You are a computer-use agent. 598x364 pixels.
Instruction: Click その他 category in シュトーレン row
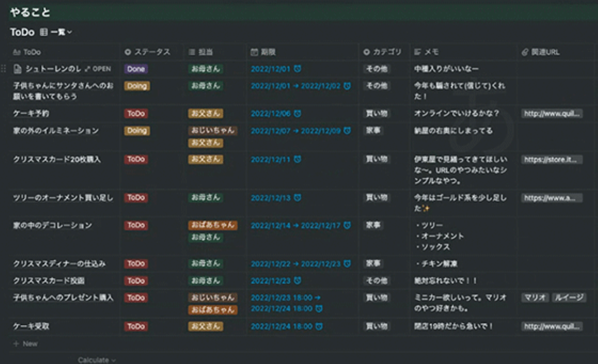coord(377,69)
